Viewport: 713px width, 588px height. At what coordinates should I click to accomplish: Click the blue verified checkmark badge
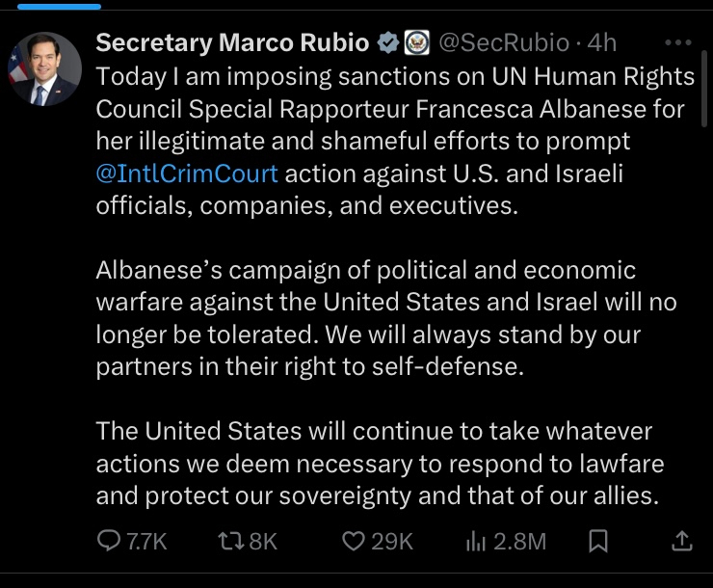387,42
